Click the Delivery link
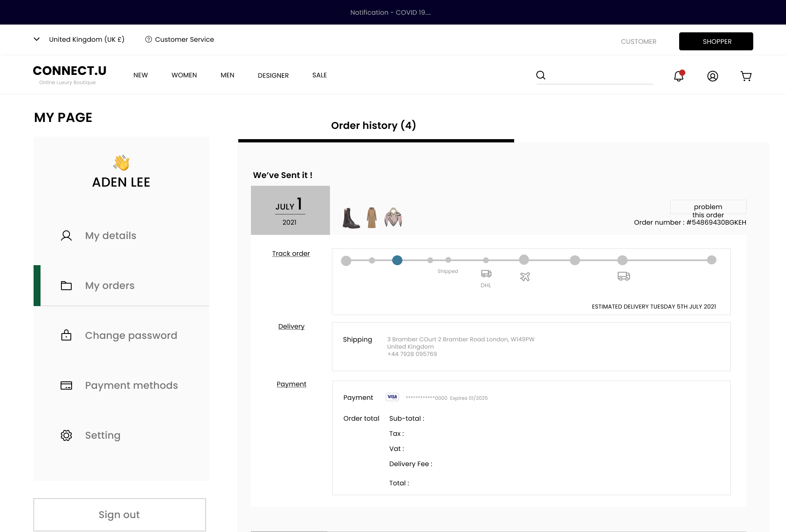 coord(291,327)
